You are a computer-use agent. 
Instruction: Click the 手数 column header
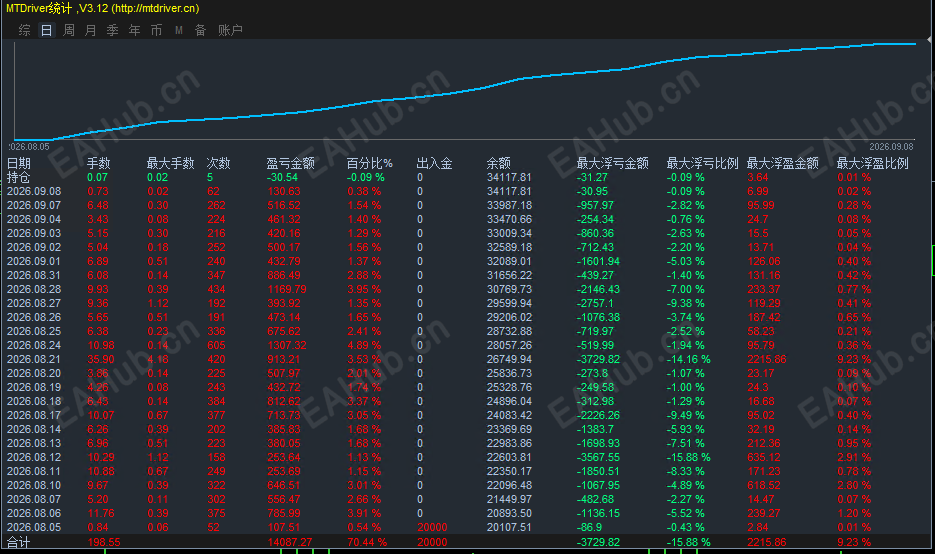pos(98,163)
